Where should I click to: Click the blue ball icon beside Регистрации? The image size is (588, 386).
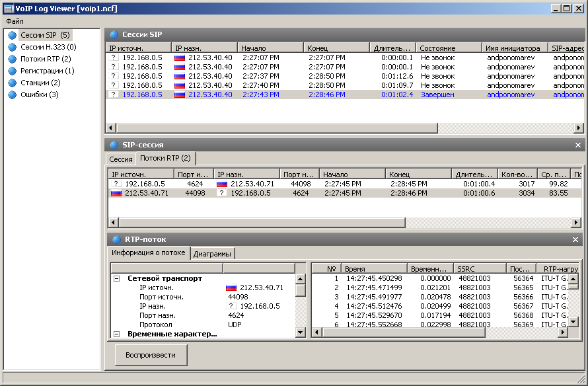(x=13, y=71)
